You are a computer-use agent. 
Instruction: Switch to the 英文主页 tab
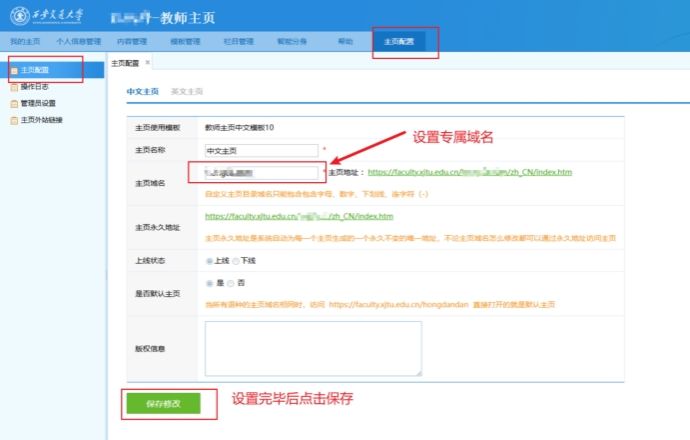(187, 91)
